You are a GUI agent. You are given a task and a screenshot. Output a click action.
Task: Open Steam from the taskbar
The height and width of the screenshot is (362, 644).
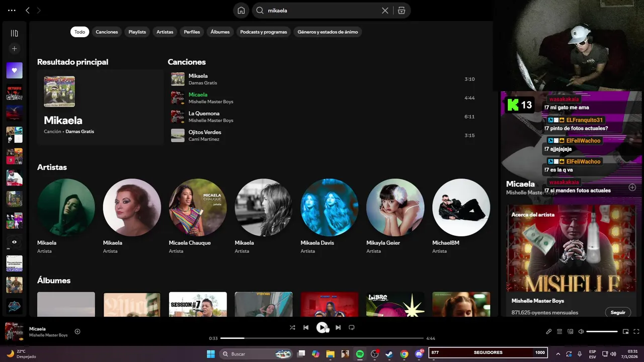[389, 354]
